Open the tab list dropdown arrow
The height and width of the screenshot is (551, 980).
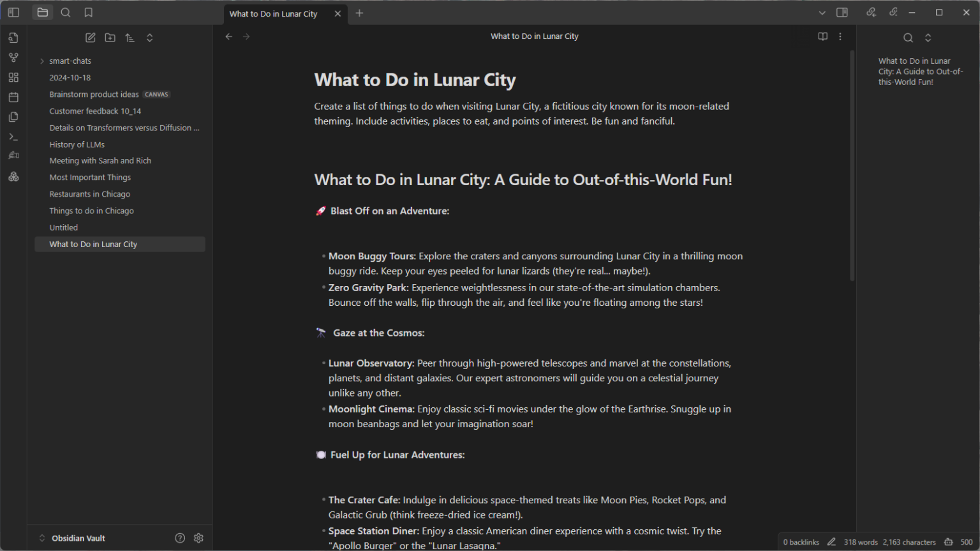(x=822, y=13)
